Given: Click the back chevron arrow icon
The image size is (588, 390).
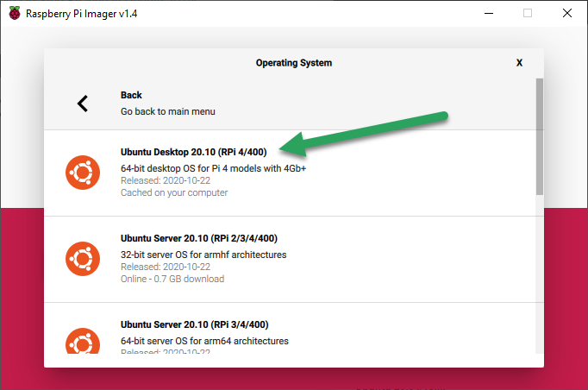Looking at the screenshot, I should [83, 104].
